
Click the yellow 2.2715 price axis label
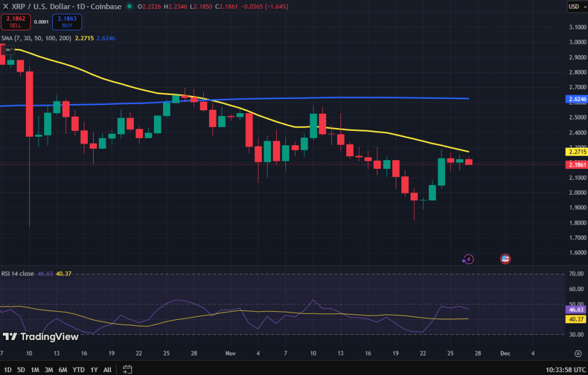pos(577,152)
